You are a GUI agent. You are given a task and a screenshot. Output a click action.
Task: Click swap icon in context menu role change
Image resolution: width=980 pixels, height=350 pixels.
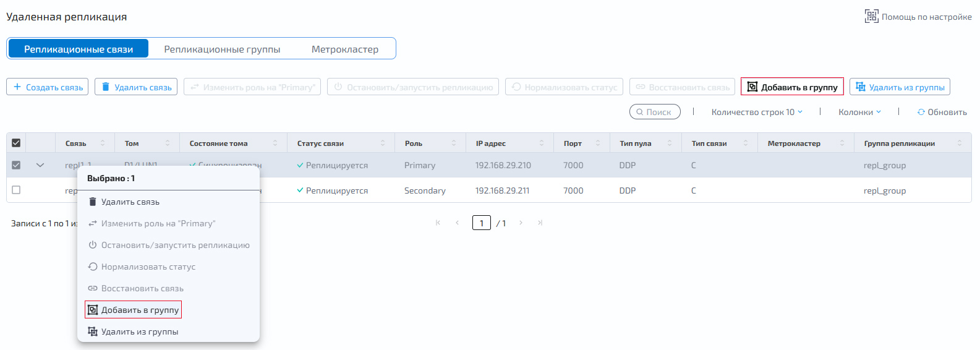(x=93, y=223)
